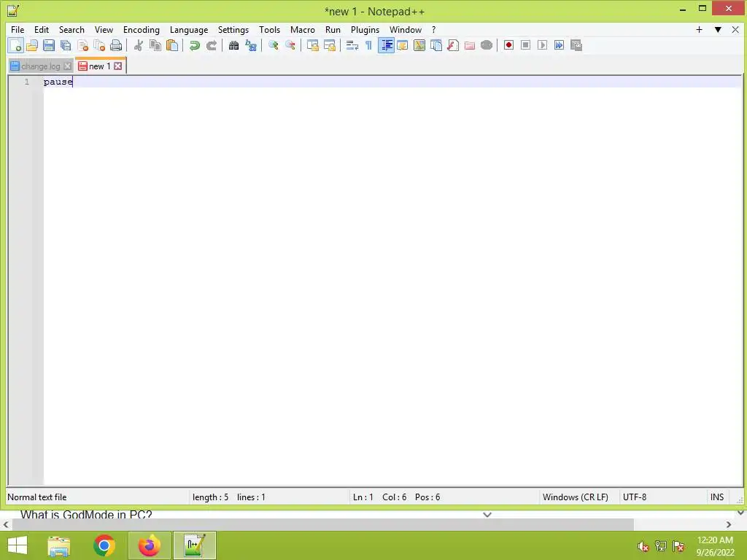This screenshot has width=747, height=560.
Task: Zoom in with the magnifier plus icon
Action: pos(273,45)
